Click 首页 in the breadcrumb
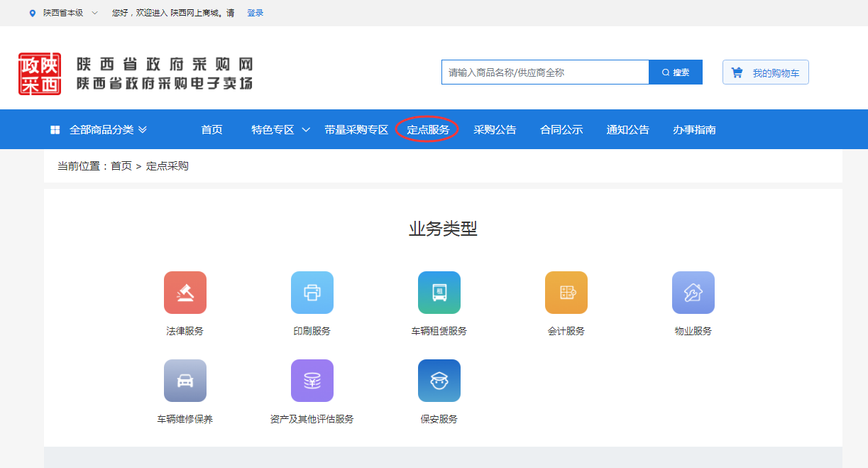 [121, 166]
